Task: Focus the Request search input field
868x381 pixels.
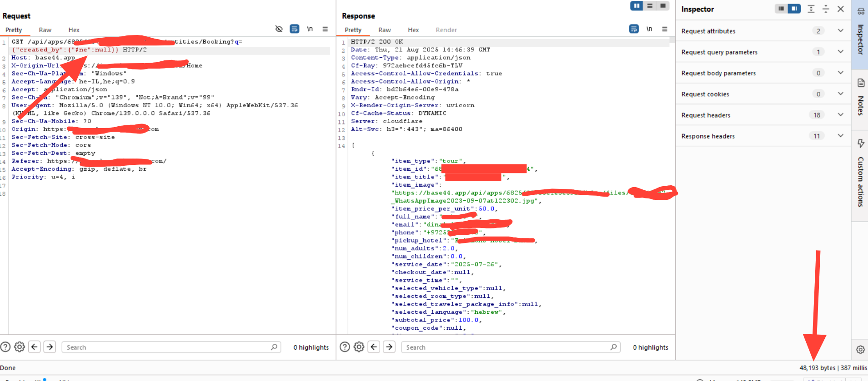Action: 171,347
